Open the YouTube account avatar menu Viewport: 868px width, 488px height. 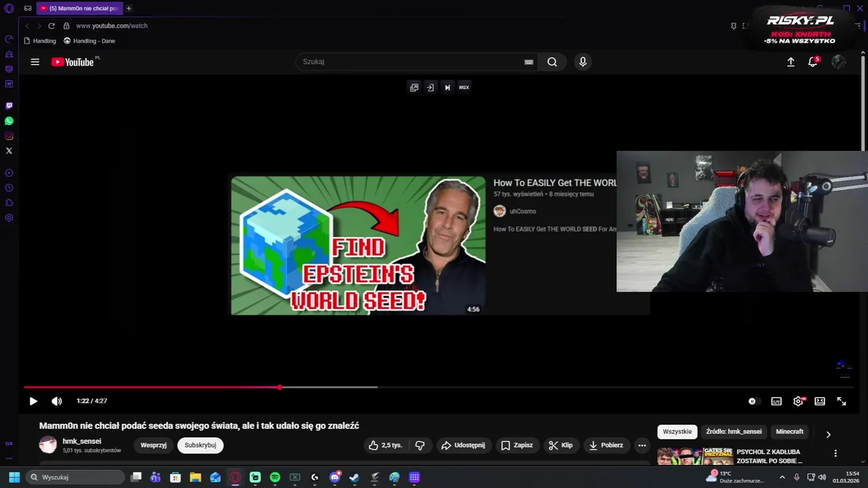coord(839,62)
